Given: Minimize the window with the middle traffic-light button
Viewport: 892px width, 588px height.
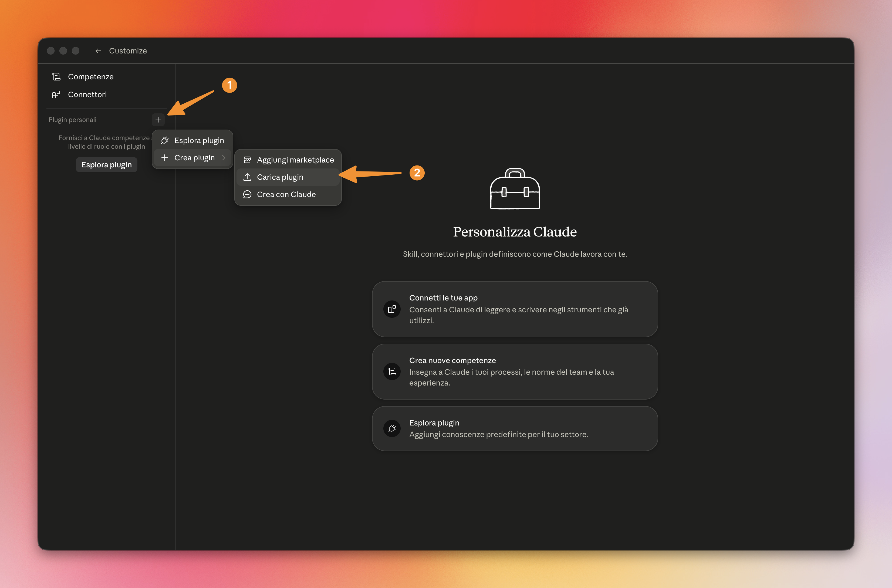Looking at the screenshot, I should click(63, 51).
